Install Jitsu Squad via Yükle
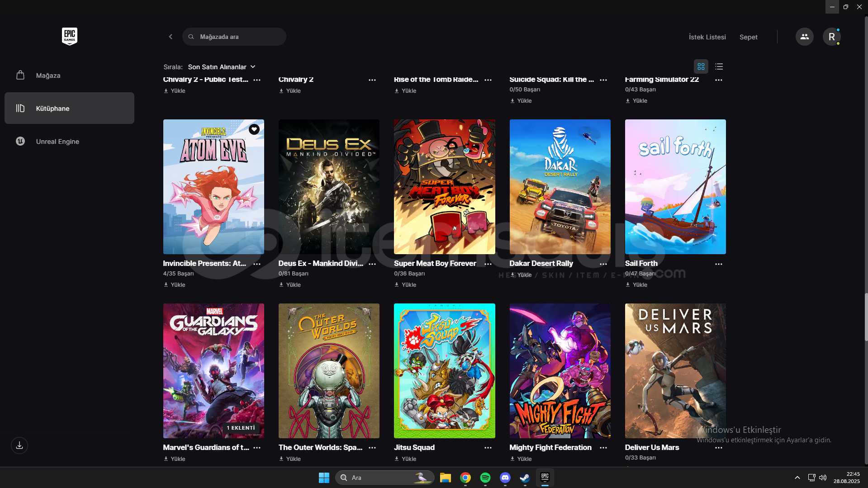This screenshot has width=868, height=488. tap(405, 459)
